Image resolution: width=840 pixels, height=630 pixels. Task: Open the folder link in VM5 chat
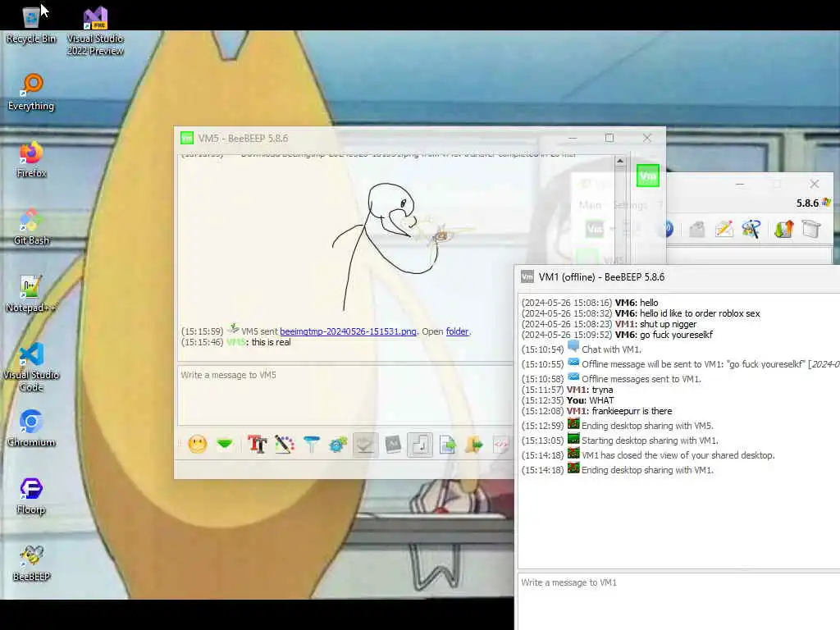pyautogui.click(x=457, y=331)
